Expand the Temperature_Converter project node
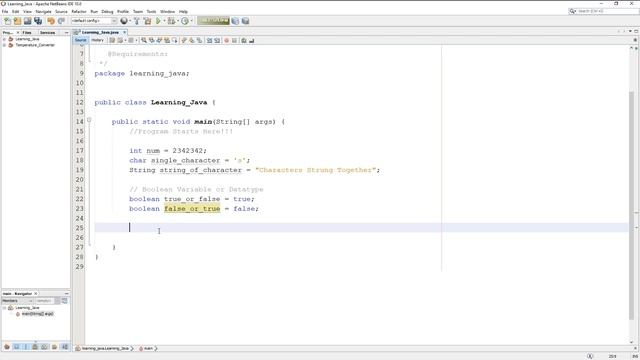 4,45
